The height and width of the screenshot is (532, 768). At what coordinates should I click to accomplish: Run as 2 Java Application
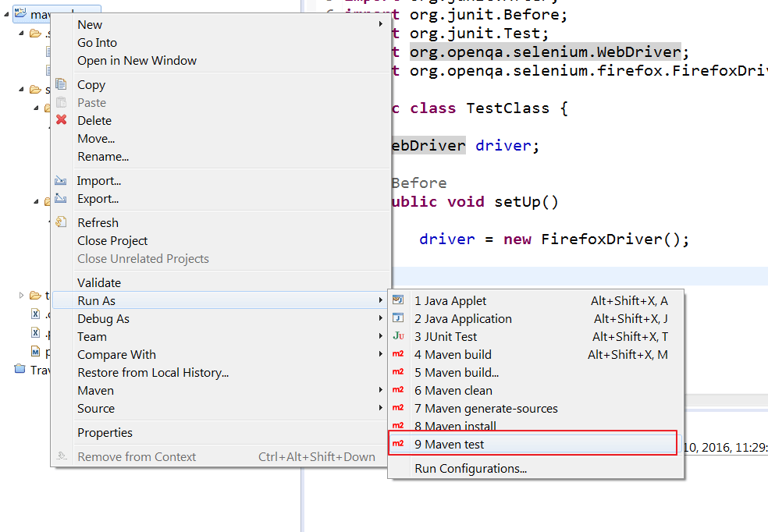click(x=535, y=318)
